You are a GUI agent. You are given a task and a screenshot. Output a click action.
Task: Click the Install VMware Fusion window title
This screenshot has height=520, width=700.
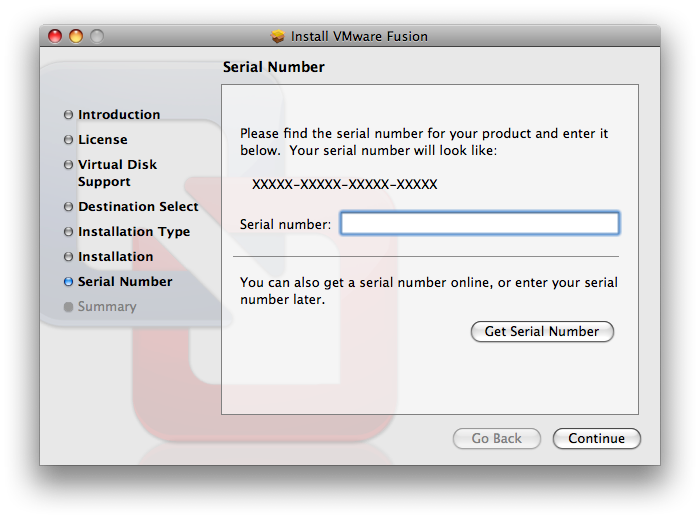359,37
